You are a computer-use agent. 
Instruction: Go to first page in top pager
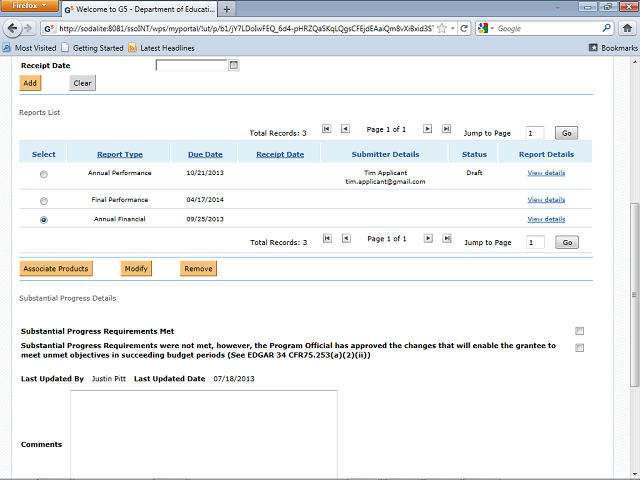[327, 129]
